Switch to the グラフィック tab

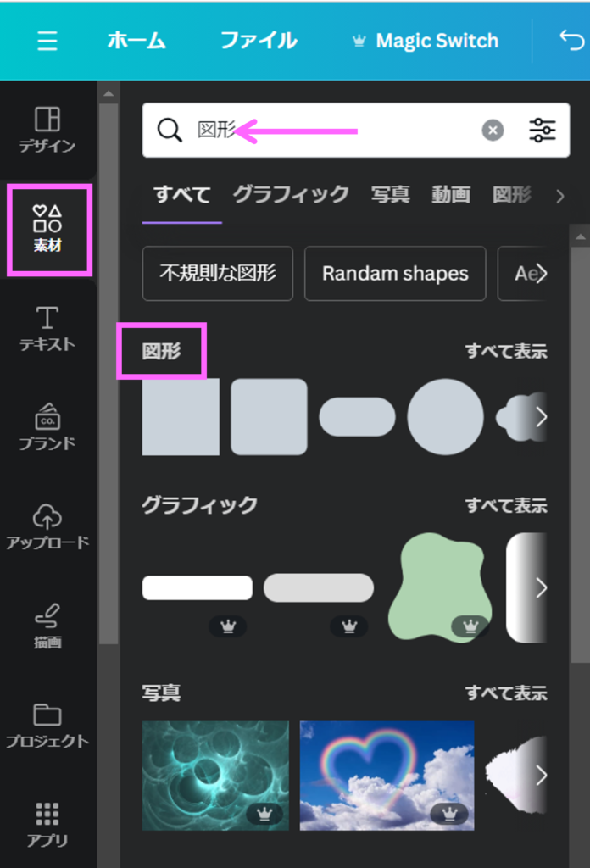[x=291, y=195]
